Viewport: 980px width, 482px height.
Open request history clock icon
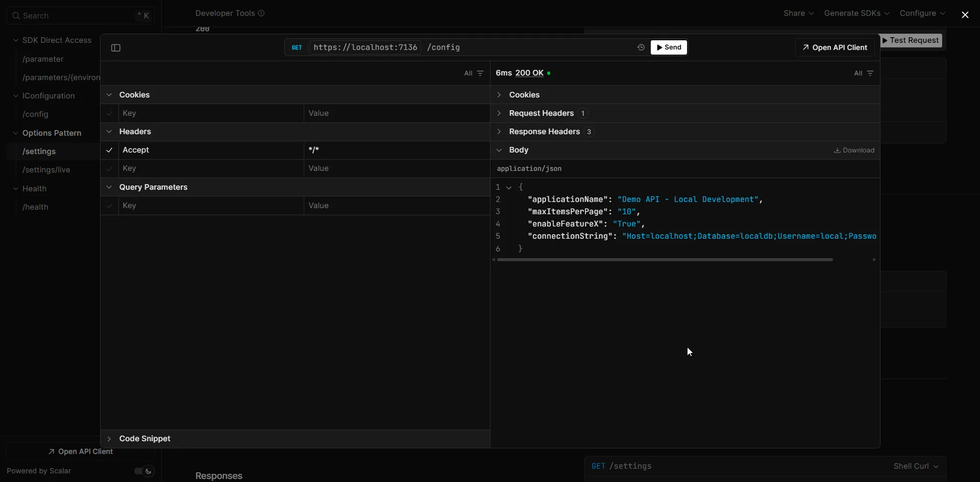(641, 47)
